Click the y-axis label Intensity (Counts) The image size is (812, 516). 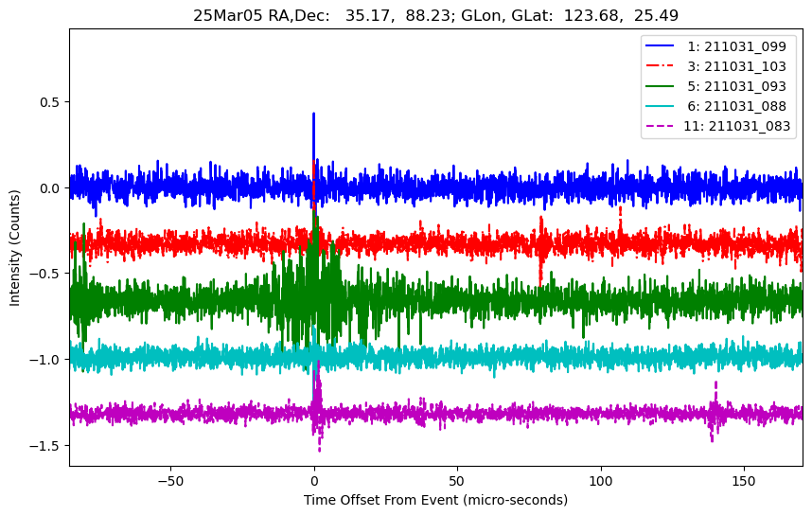pyautogui.click(x=14, y=248)
